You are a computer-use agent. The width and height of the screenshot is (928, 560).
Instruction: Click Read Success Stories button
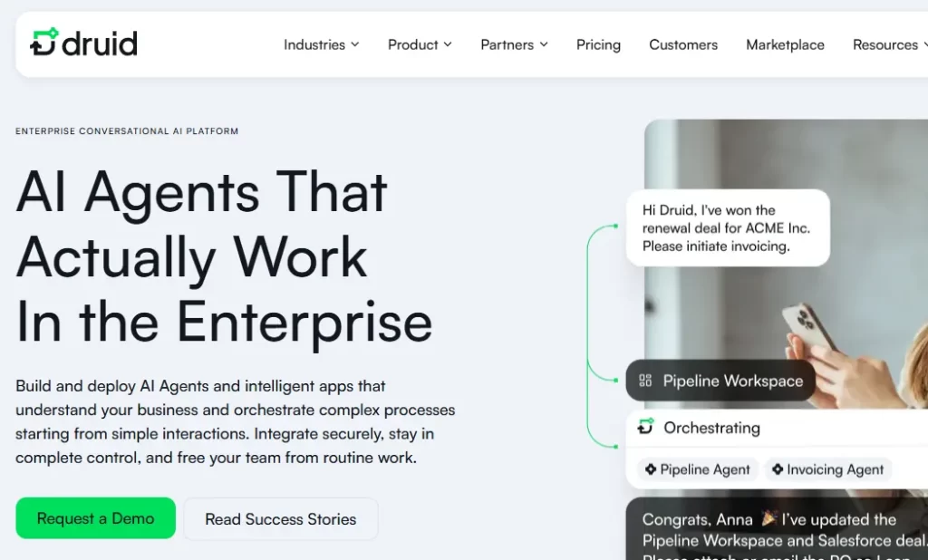tap(280, 519)
